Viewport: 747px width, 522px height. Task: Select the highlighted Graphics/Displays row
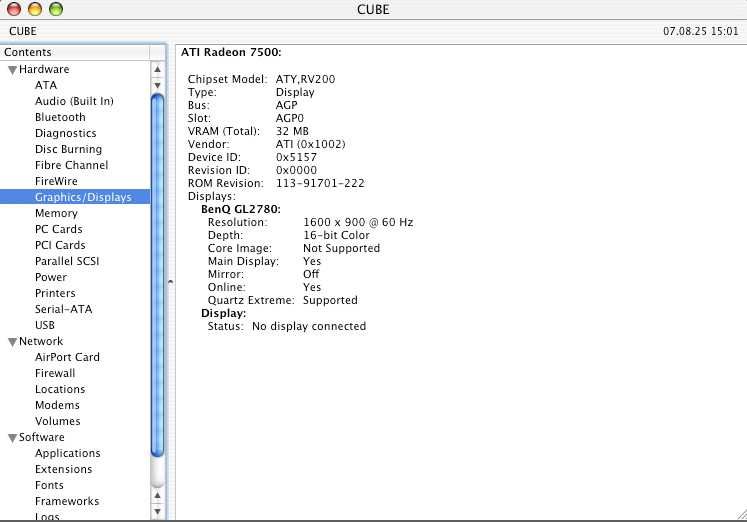75,197
